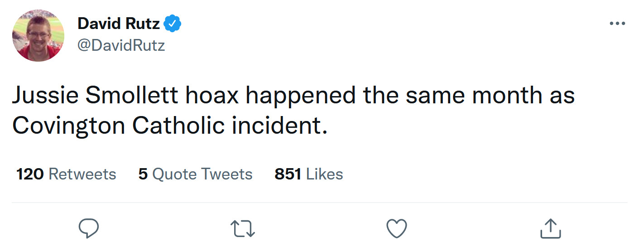Open the @DavidRutz handle link
The height and width of the screenshot is (252, 644).
pyautogui.click(x=121, y=45)
